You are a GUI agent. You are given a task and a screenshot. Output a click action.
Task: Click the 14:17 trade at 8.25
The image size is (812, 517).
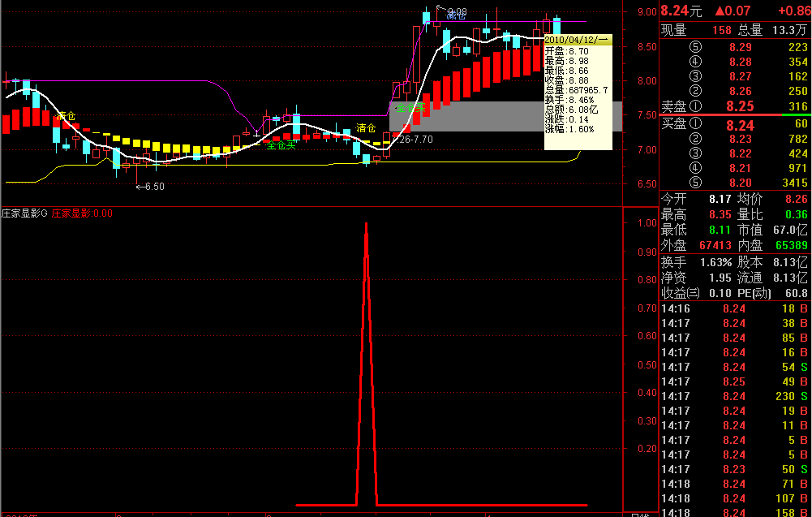pyautogui.click(x=734, y=381)
